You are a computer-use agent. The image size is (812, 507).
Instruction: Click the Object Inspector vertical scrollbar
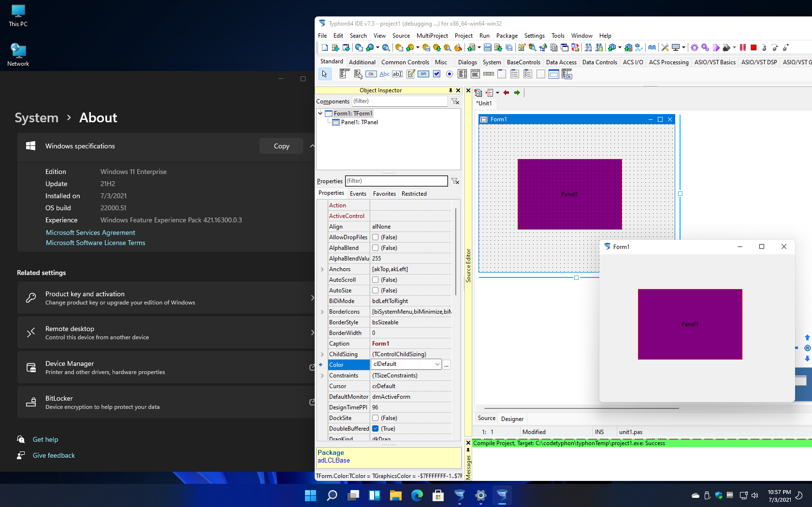(455, 252)
